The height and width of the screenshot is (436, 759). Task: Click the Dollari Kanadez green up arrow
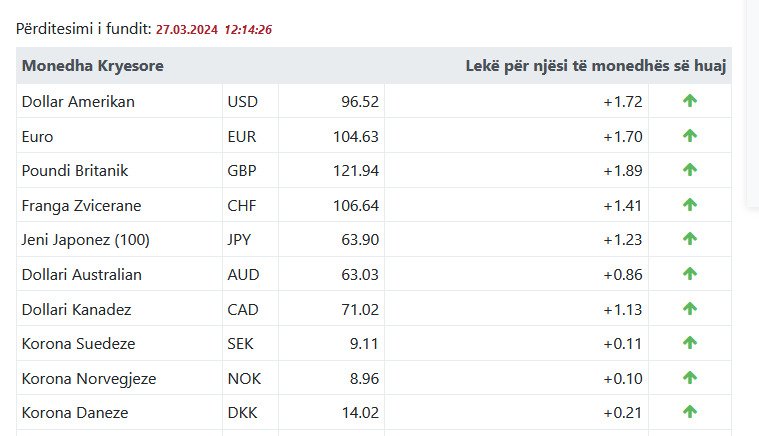(689, 309)
